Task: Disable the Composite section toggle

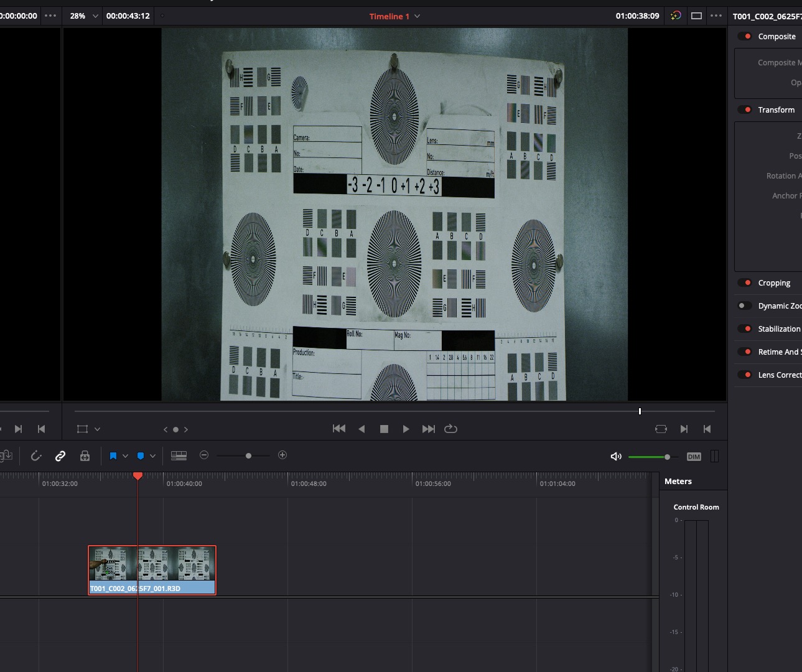Action: (x=745, y=37)
